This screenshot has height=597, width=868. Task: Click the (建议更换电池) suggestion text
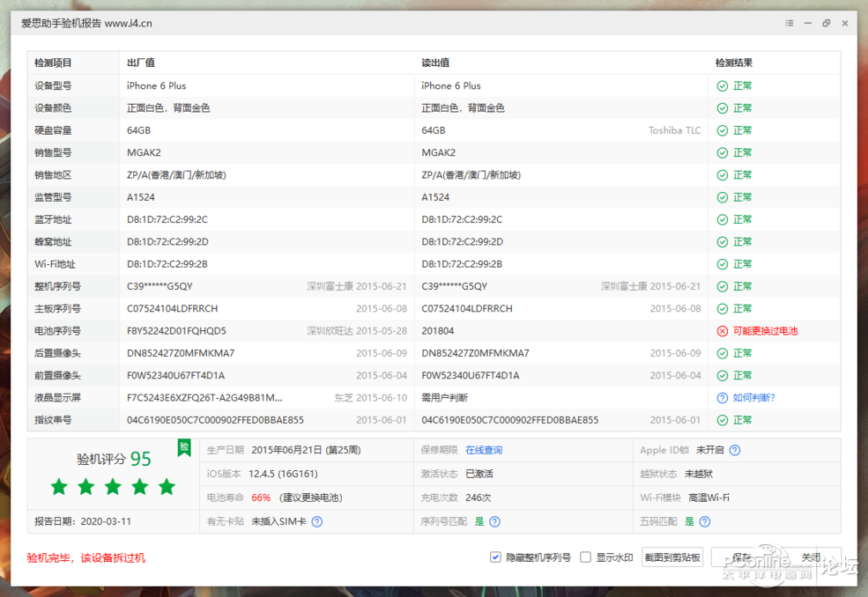point(310,498)
